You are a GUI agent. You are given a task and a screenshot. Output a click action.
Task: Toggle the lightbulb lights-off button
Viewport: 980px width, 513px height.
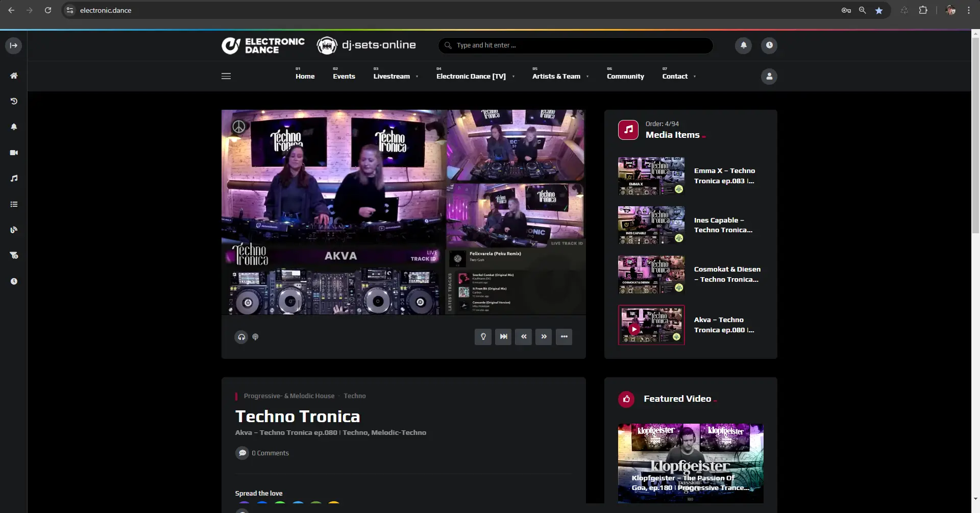(483, 337)
